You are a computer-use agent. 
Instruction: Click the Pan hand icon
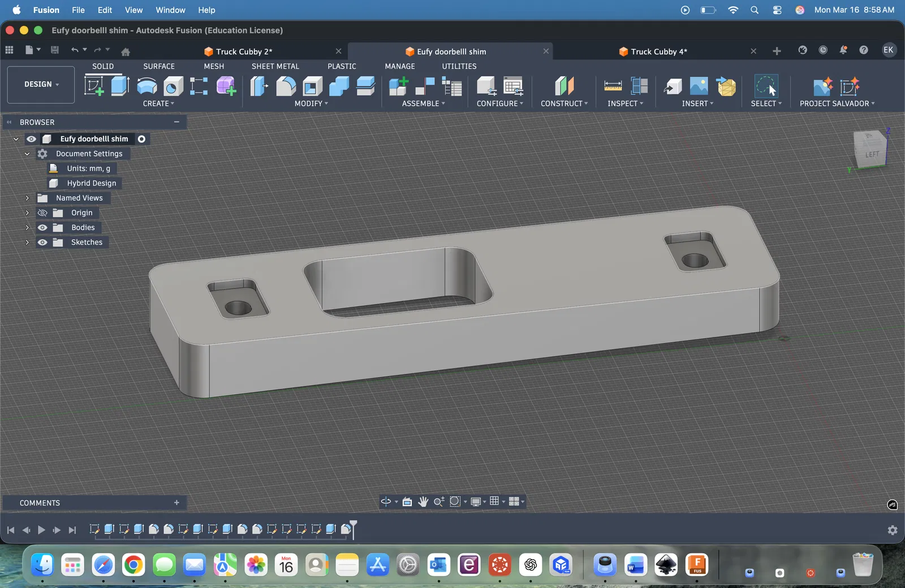click(423, 501)
